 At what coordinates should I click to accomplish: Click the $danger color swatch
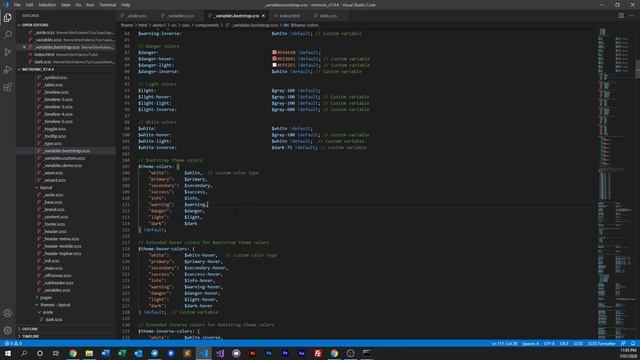(274, 52)
